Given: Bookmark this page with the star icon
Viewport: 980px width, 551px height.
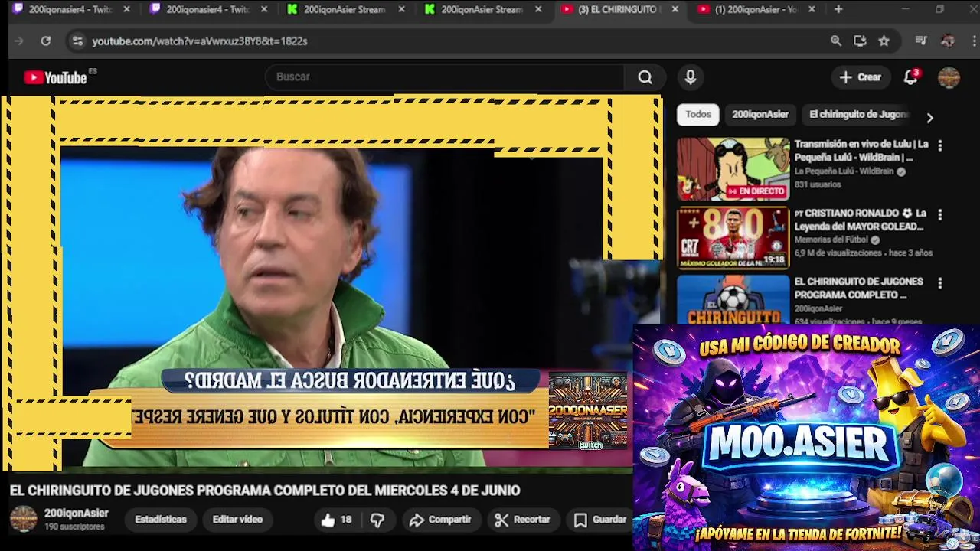Looking at the screenshot, I should (884, 41).
